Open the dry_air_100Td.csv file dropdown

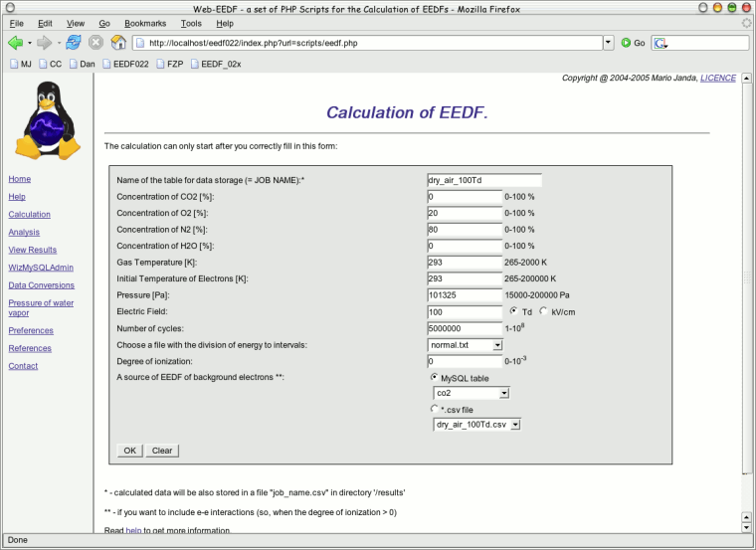point(477,425)
